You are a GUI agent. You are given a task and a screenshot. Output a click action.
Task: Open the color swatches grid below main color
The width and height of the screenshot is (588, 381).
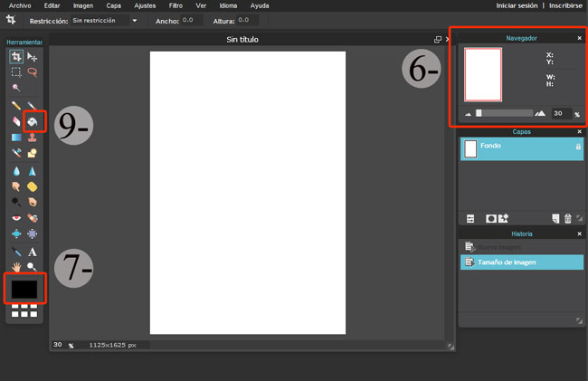point(24,310)
